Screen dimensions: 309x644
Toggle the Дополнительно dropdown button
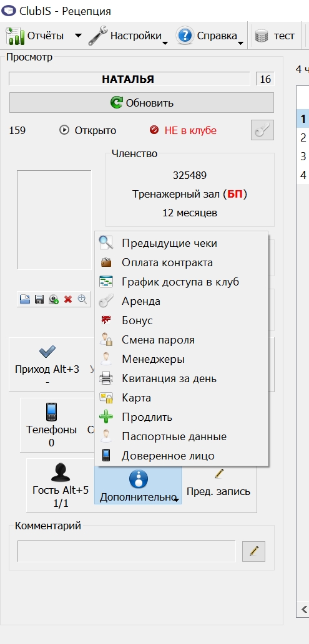pyautogui.click(x=138, y=486)
